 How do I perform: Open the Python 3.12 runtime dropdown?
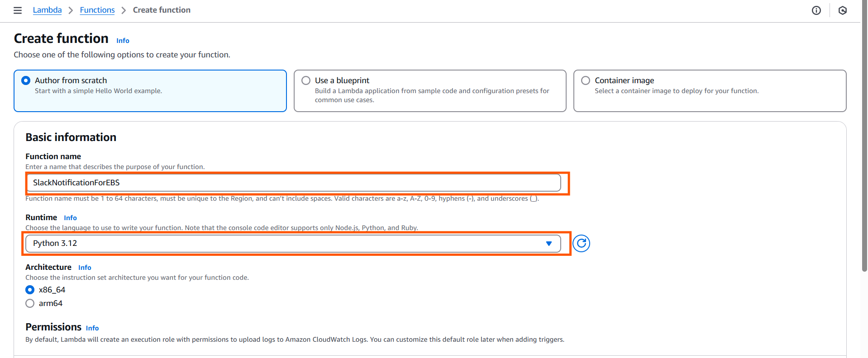[x=293, y=243]
